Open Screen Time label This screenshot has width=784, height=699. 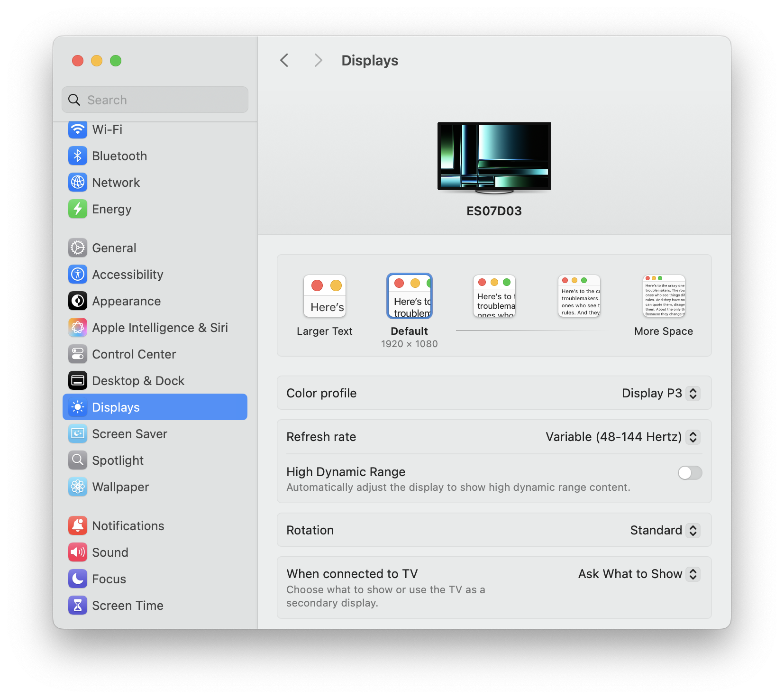(x=128, y=605)
